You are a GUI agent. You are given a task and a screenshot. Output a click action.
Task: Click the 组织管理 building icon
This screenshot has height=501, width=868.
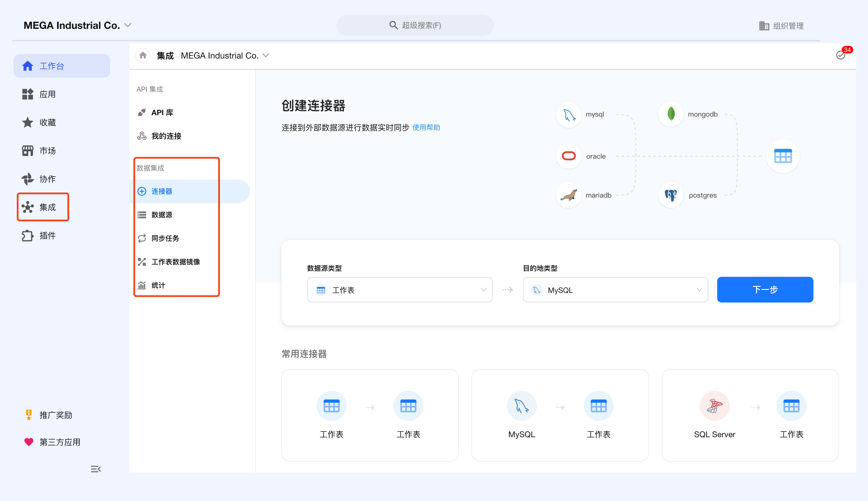coord(764,26)
